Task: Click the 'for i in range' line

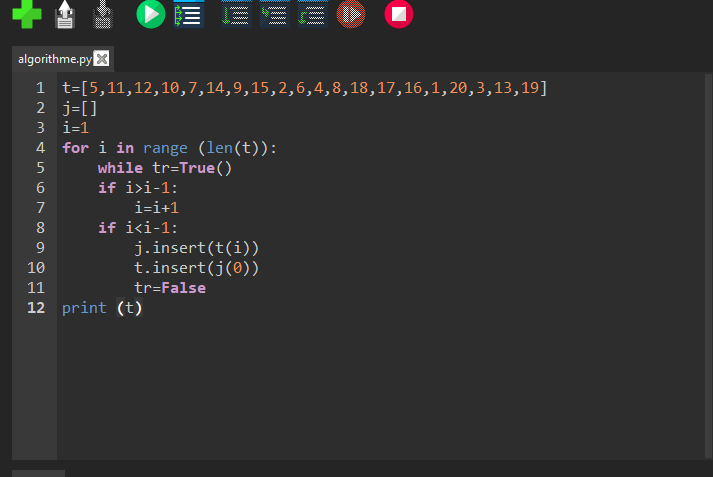Action: 168,148
